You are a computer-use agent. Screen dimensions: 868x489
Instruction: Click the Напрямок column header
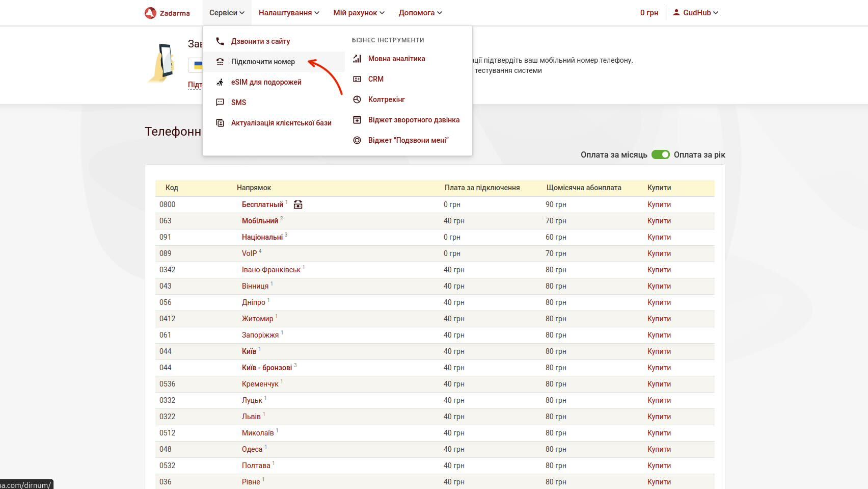(x=254, y=188)
